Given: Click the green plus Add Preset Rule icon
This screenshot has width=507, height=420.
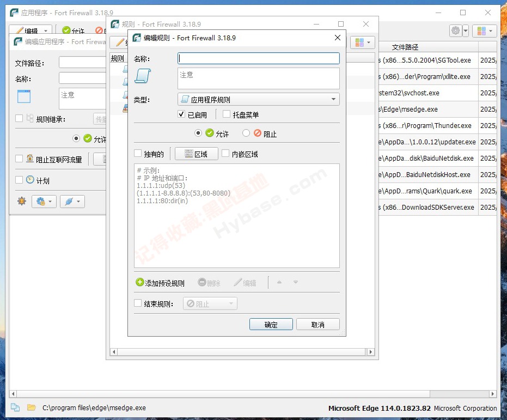Looking at the screenshot, I should [x=139, y=282].
